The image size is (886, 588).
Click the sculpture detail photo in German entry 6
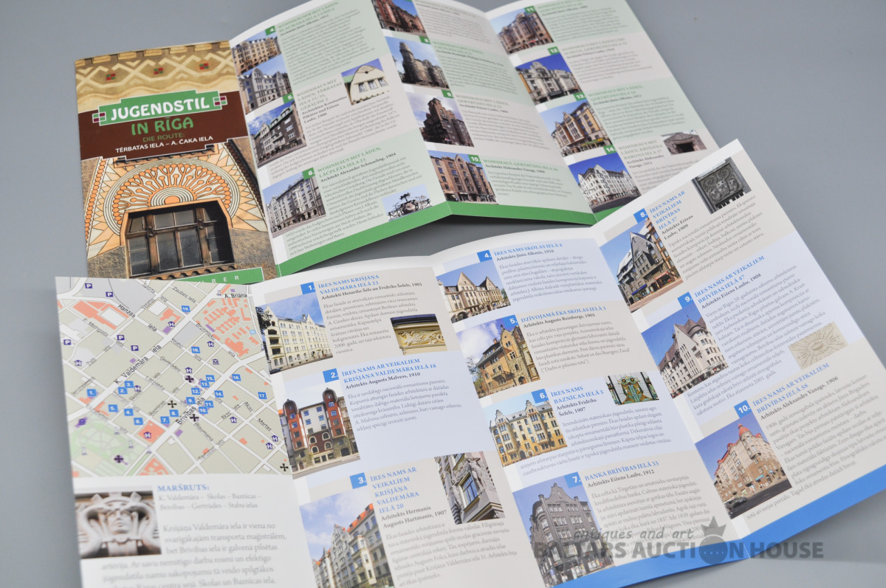[x=408, y=202]
